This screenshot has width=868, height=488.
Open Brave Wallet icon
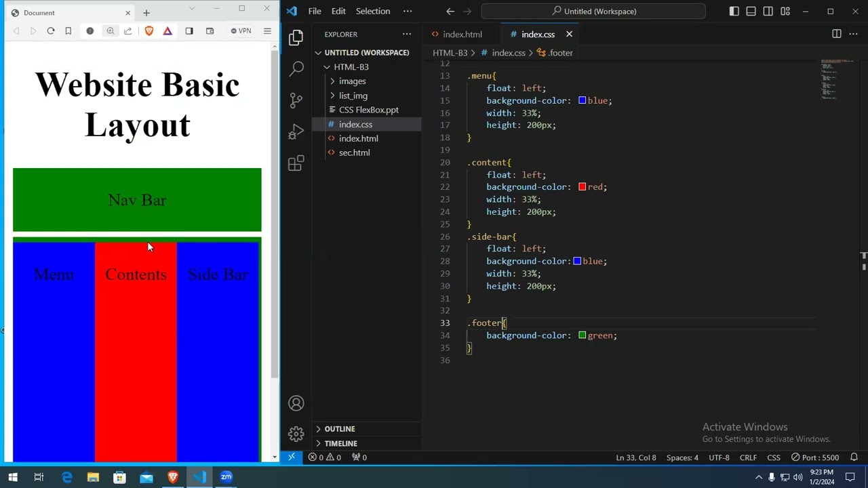[210, 30]
